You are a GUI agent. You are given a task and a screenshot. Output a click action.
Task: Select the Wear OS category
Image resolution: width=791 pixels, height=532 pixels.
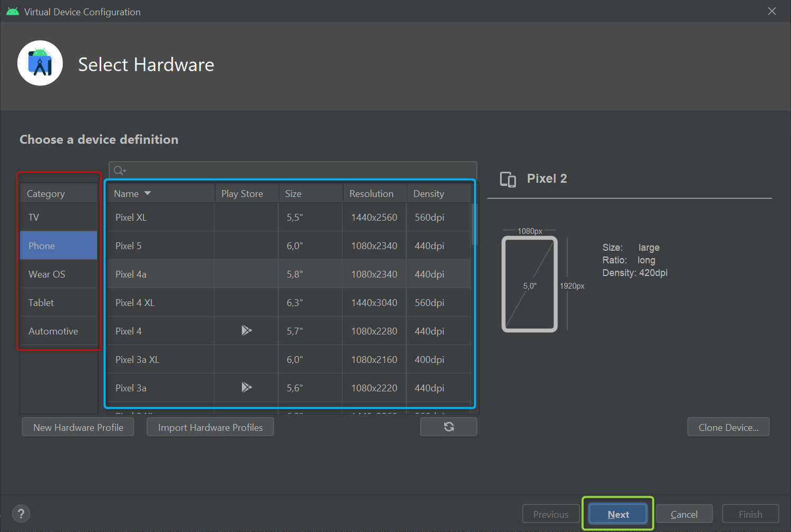(x=58, y=274)
